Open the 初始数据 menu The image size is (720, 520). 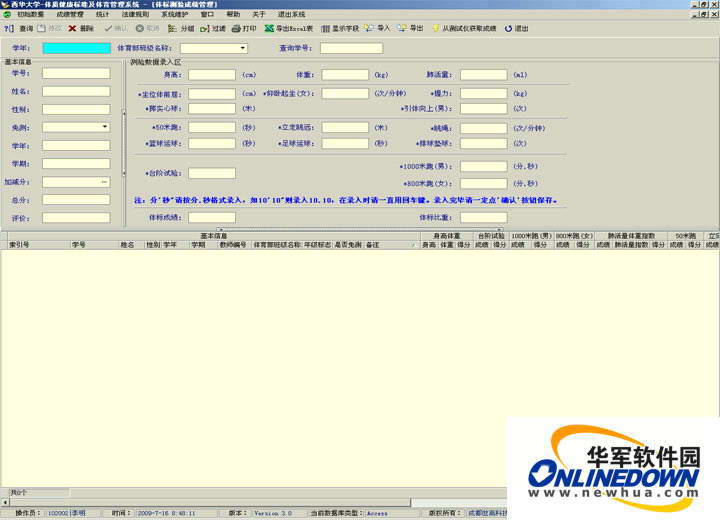[31, 14]
